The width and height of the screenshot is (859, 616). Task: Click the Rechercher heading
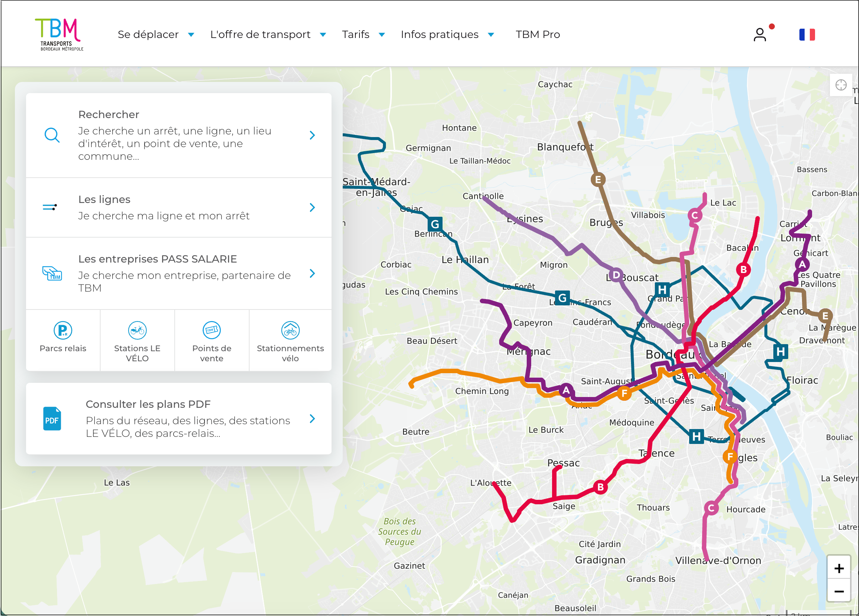click(109, 114)
